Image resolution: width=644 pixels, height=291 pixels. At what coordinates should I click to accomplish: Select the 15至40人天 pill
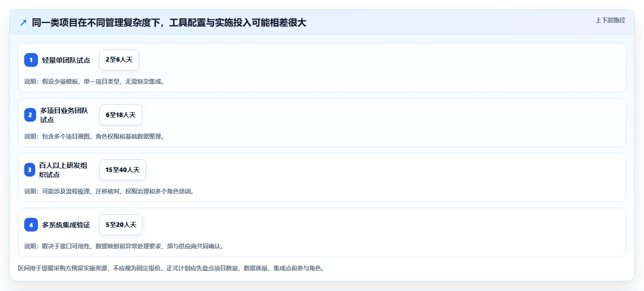coord(123,170)
